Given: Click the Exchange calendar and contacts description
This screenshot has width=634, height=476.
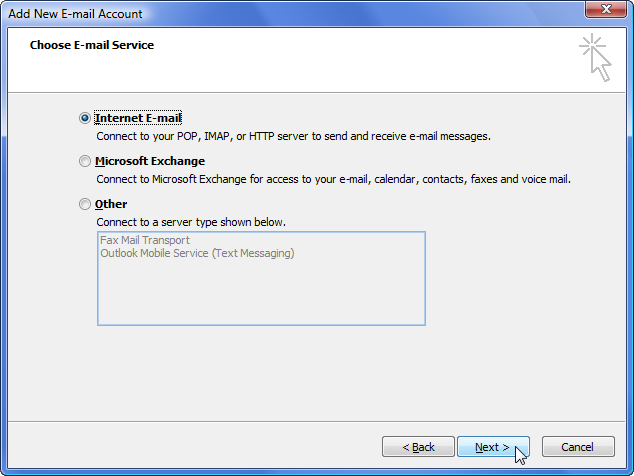Looking at the screenshot, I should coord(334,179).
